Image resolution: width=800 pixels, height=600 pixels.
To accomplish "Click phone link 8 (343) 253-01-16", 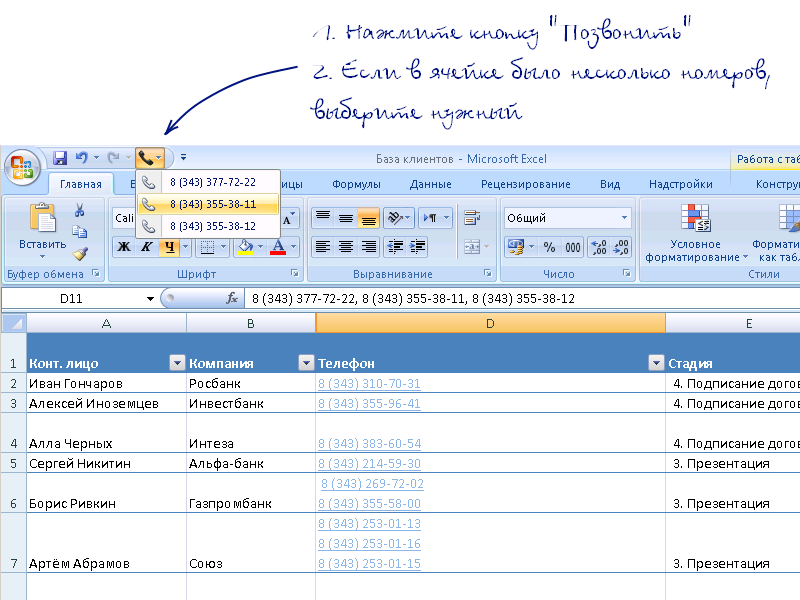I will tap(369, 544).
